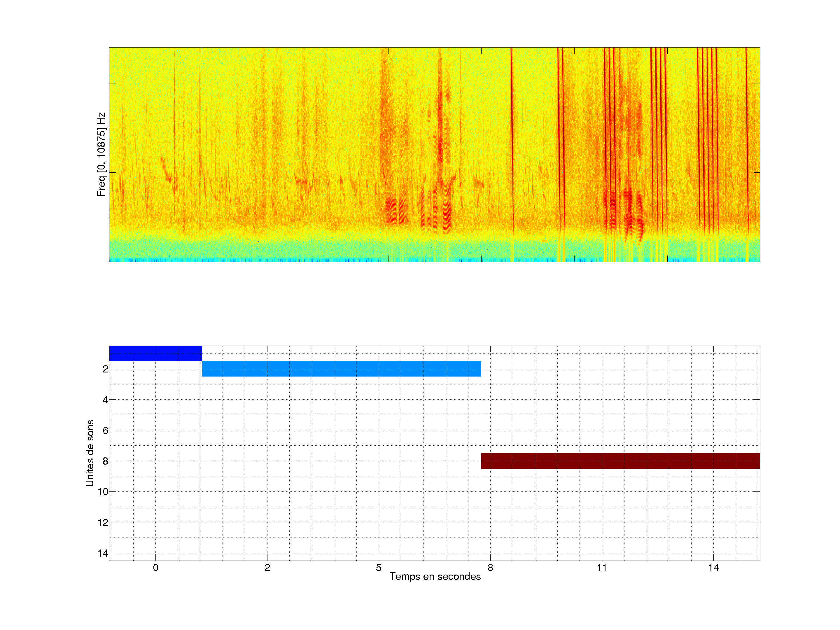This screenshot has width=840, height=630.
Task: Click the 'Unites de sons' axis label
Action: 90,453
